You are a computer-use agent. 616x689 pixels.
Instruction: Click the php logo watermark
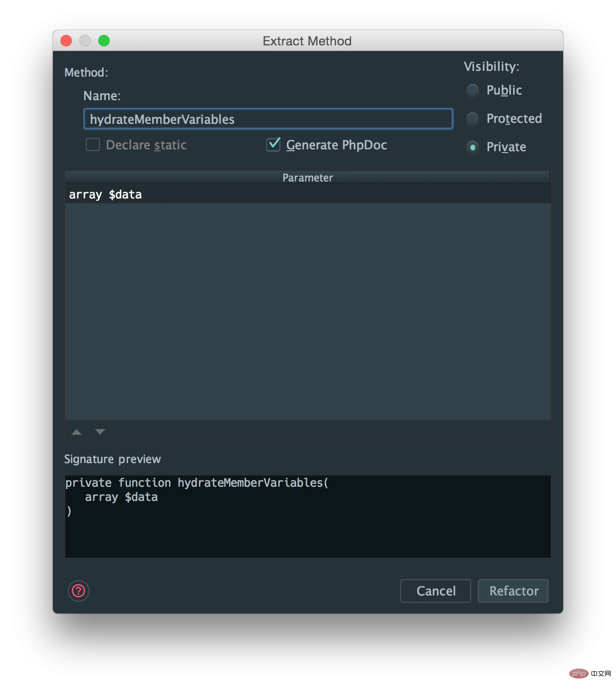coord(579,673)
